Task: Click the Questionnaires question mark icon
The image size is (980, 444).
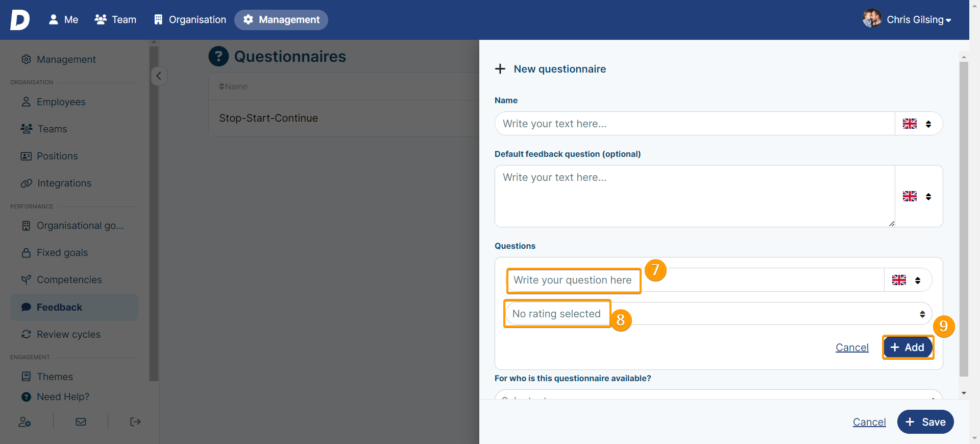Action: tap(218, 56)
